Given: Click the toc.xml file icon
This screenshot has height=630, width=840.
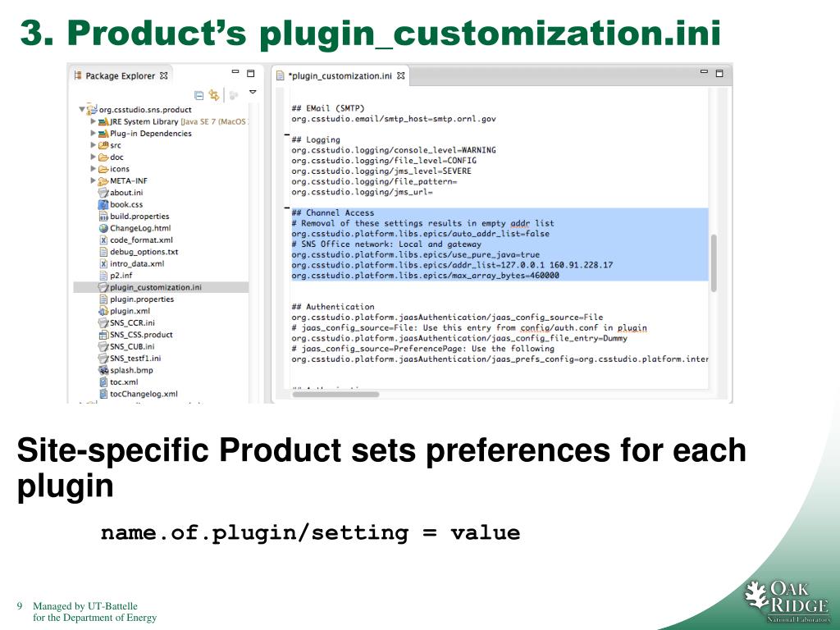Looking at the screenshot, I should click(103, 382).
